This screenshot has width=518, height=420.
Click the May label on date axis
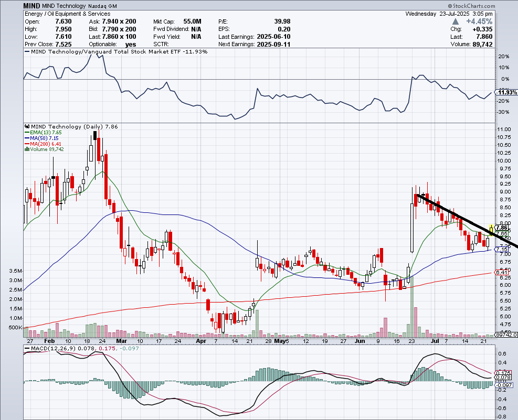[x=280, y=341]
